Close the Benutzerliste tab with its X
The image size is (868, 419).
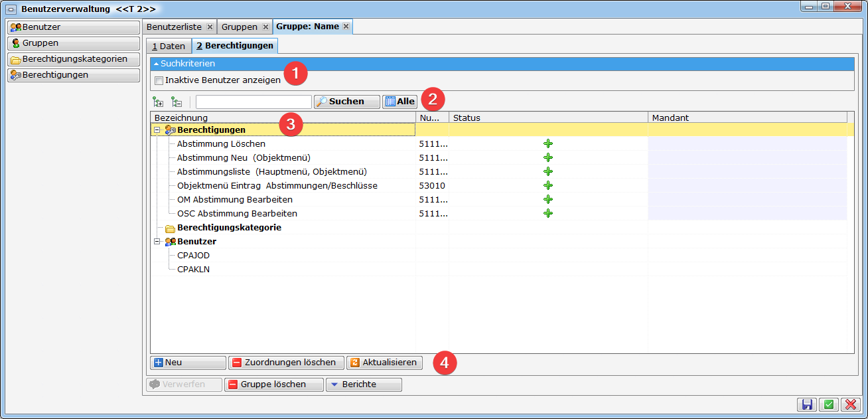tap(210, 27)
